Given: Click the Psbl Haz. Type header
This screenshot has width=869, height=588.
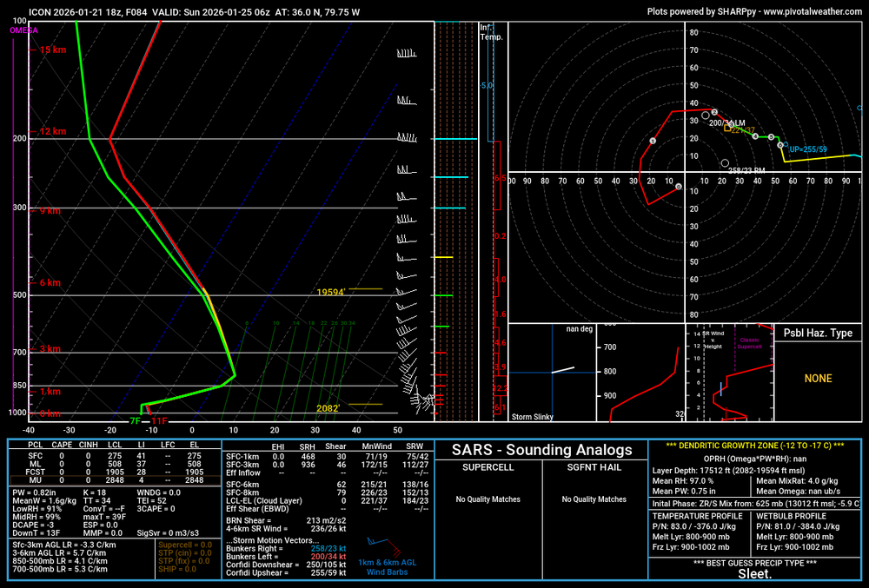Looking at the screenshot, I should (x=818, y=334).
